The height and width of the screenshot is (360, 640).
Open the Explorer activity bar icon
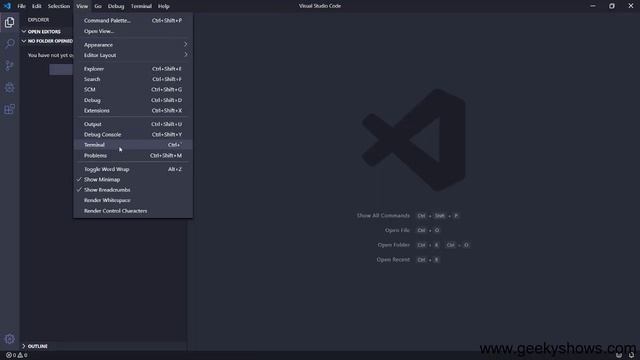pos(9,22)
